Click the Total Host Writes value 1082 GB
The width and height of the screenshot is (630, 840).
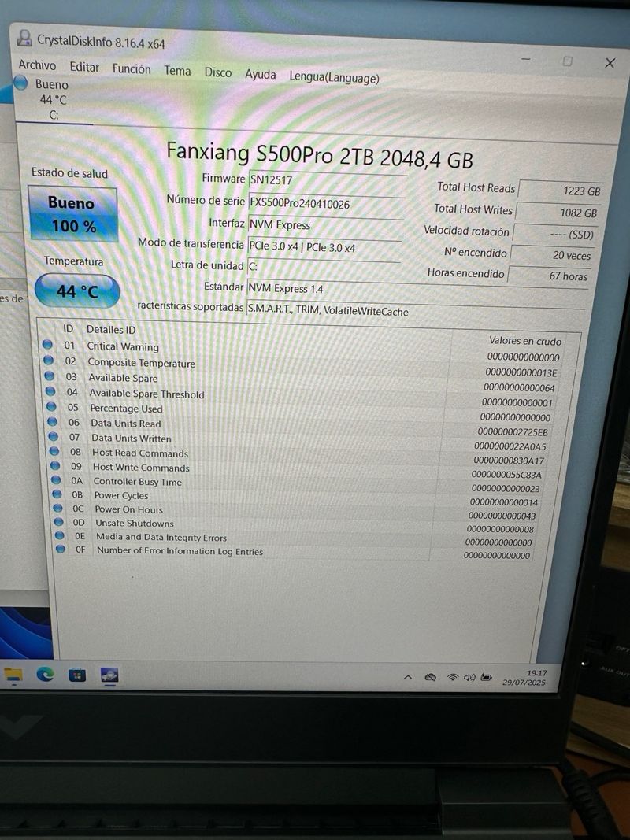coord(558,212)
